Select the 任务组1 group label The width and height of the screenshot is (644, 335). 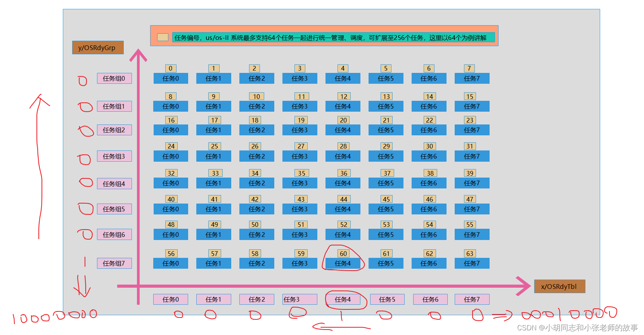114,106
